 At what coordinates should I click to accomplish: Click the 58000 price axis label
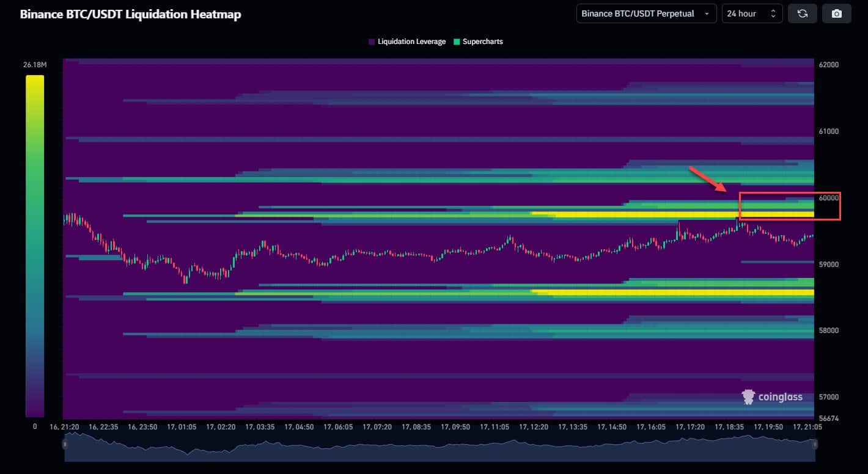tap(829, 330)
